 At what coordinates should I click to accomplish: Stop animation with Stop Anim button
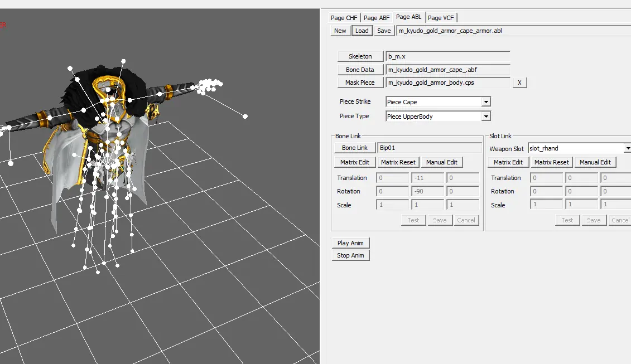tap(350, 255)
